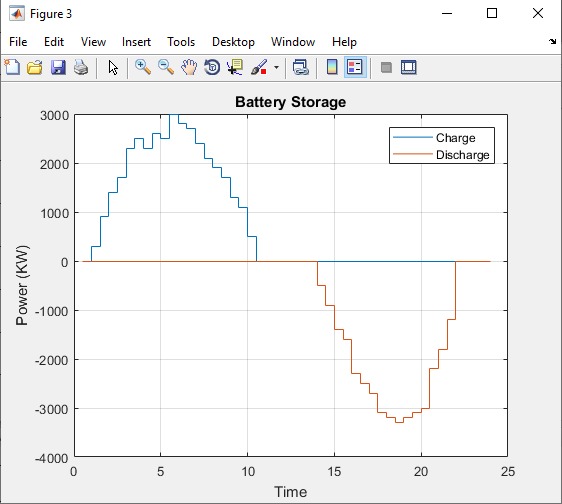Click the Link Plot icon
Image resolution: width=562 pixels, height=504 pixels.
tap(300, 67)
